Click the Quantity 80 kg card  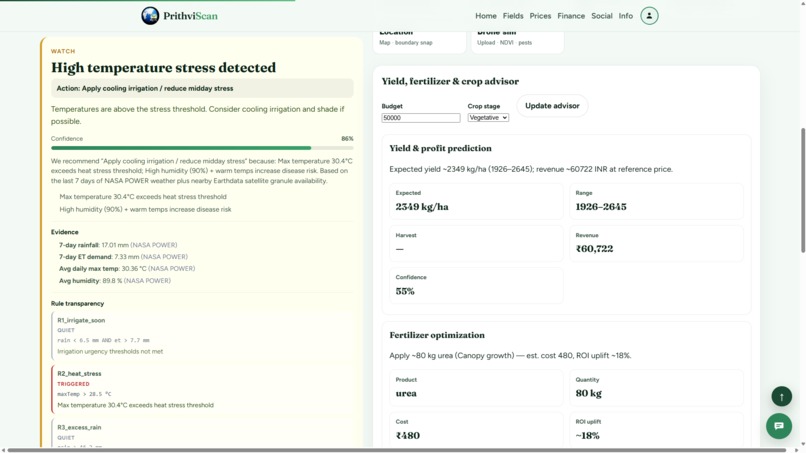pyautogui.click(x=656, y=388)
